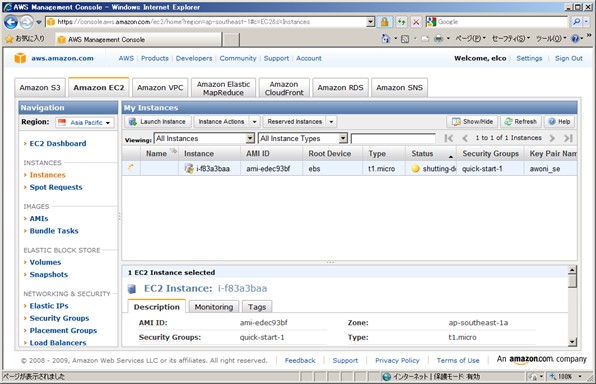Click the browser forward arrow
The image size is (596, 384).
(x=26, y=22)
